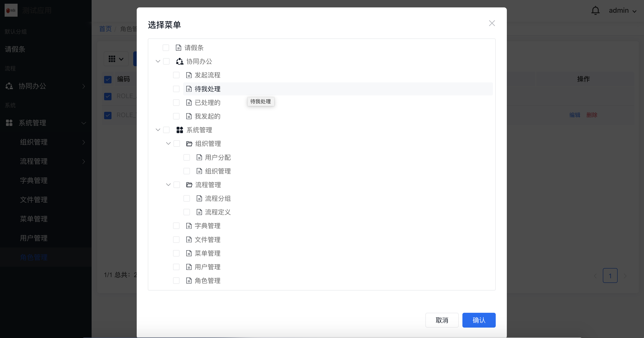This screenshot has height=338, width=644.
Task: Open the 首页 breadcrumb link
Action: (105, 29)
